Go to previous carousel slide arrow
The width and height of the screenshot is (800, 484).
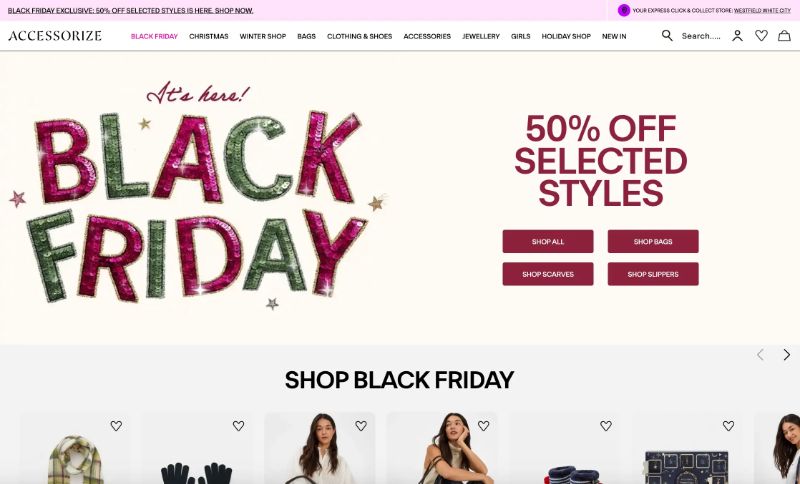pos(760,354)
